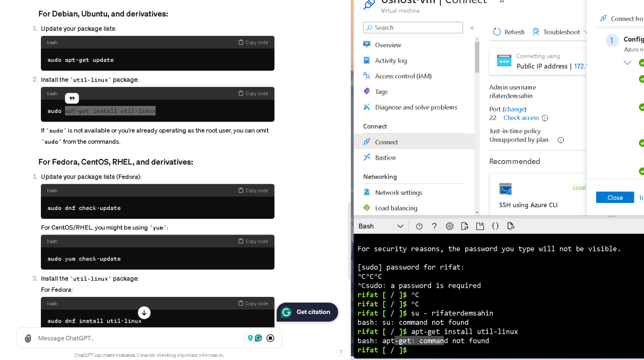Click Troubleshoot in the Connect toolbar
Image resolution: width=644 pixels, height=360 pixels.
click(556, 32)
